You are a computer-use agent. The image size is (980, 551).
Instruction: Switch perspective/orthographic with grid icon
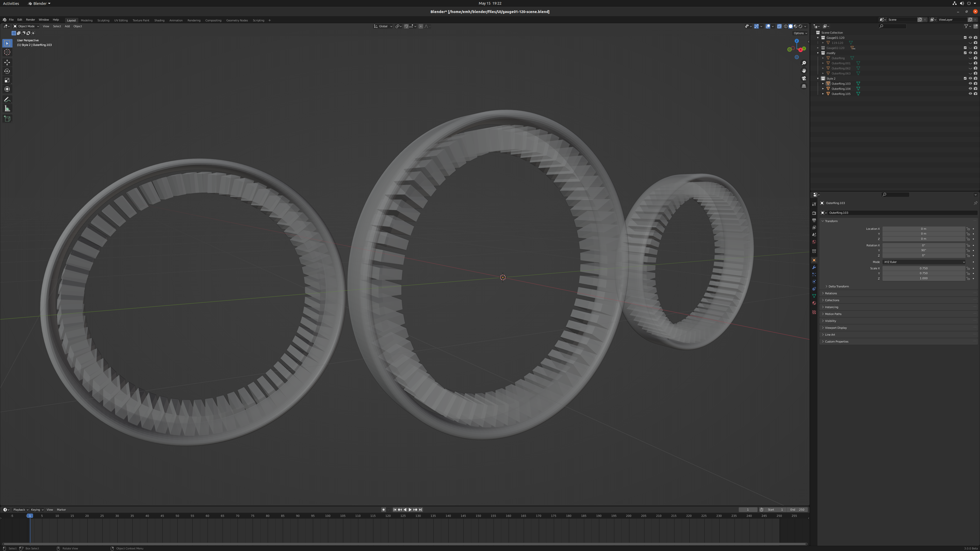pyautogui.click(x=804, y=86)
